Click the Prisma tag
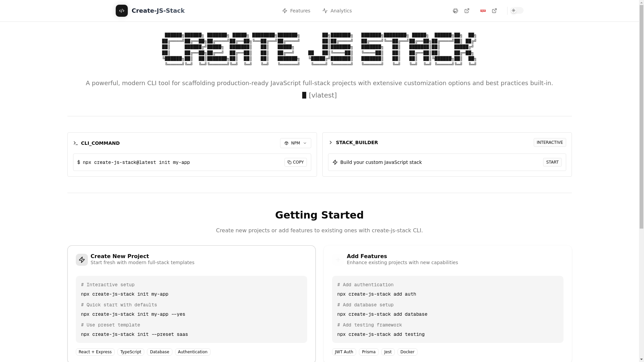644x362 pixels. 369,352
